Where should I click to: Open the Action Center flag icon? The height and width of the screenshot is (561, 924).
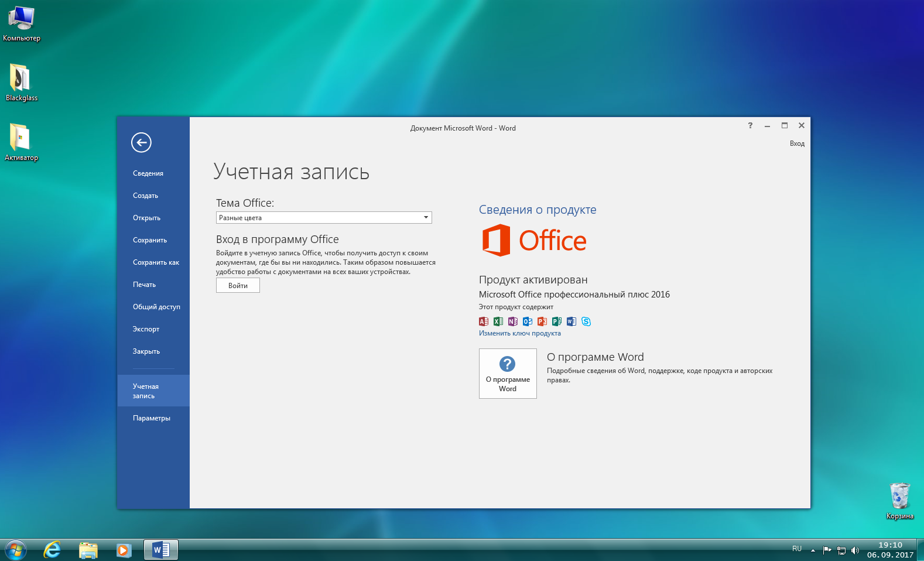click(827, 550)
